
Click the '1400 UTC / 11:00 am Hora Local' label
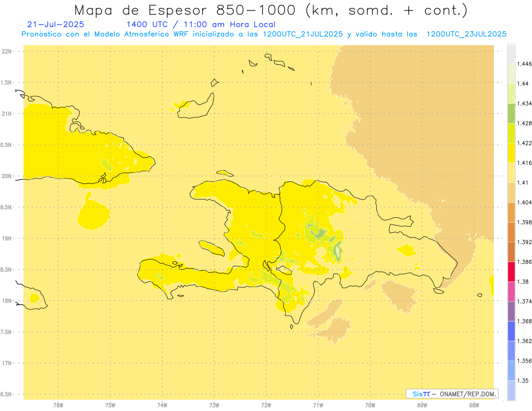pos(201,24)
